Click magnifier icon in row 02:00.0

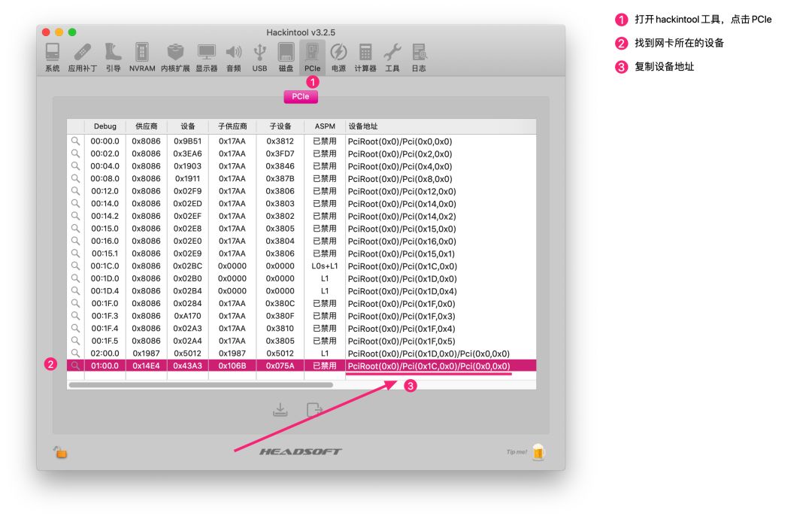[76, 353]
